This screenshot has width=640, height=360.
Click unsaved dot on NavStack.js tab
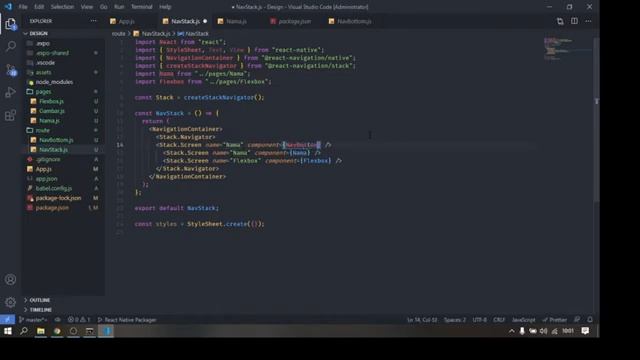pos(205,21)
